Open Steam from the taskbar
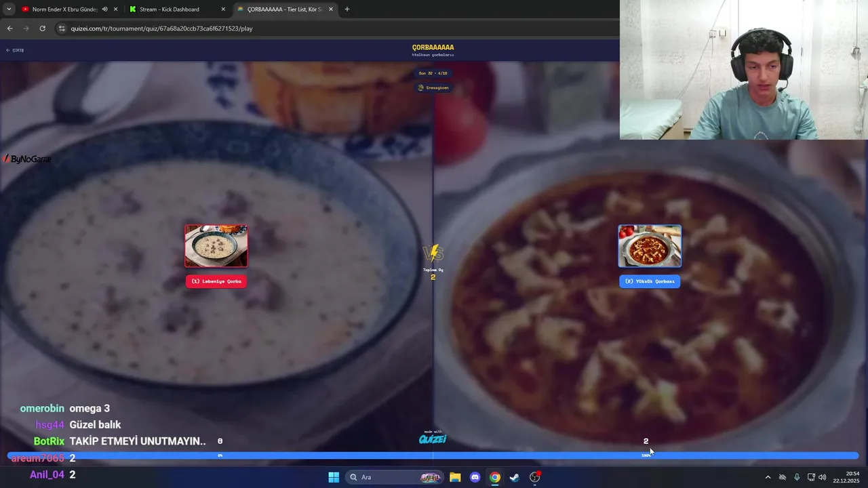This screenshot has width=868, height=488. (x=515, y=477)
